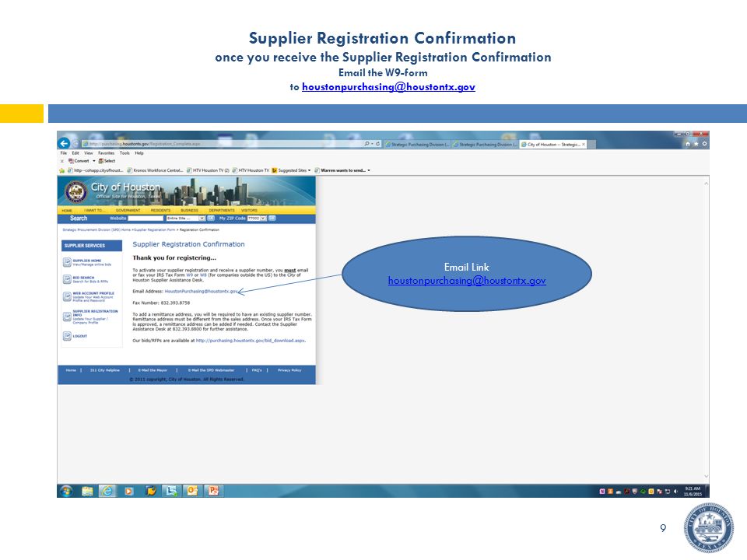The height and width of the screenshot is (560, 747).
Task: Open VISITORS navigation item
Action: pyautogui.click(x=249, y=210)
